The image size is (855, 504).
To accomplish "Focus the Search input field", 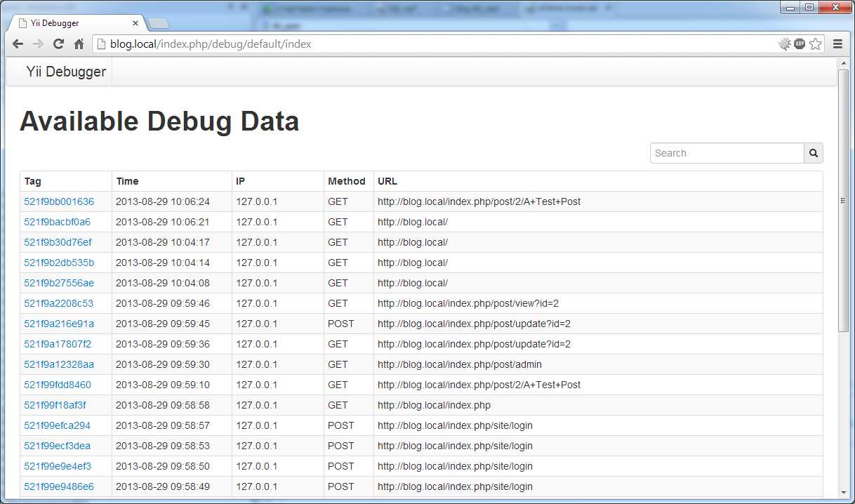I will [x=727, y=153].
